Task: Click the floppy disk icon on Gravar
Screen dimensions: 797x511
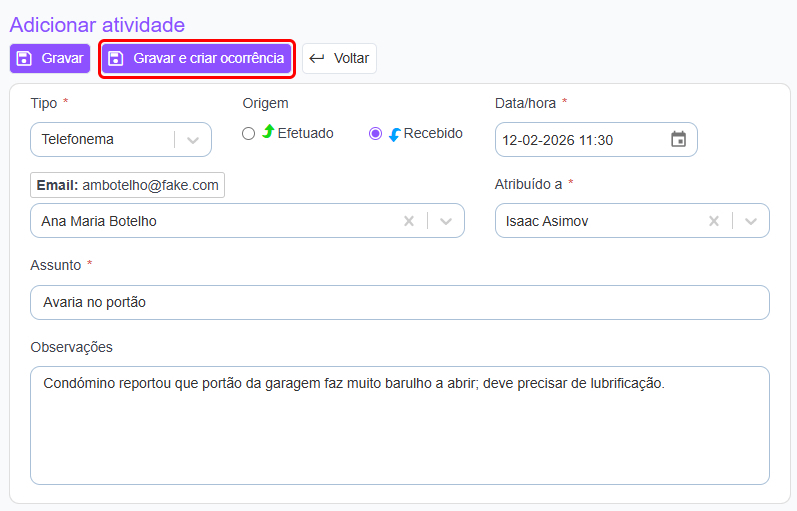Action: pos(25,58)
